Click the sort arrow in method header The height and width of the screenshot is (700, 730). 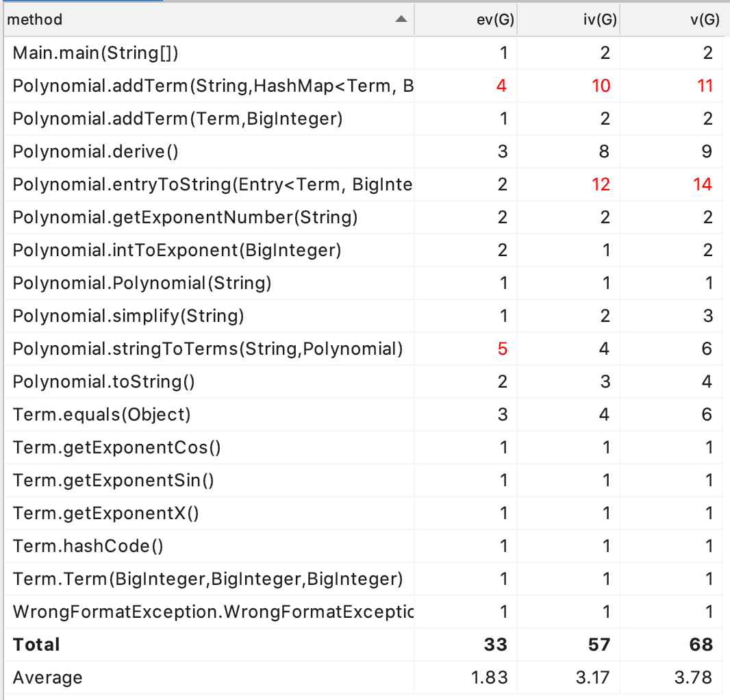(401, 19)
